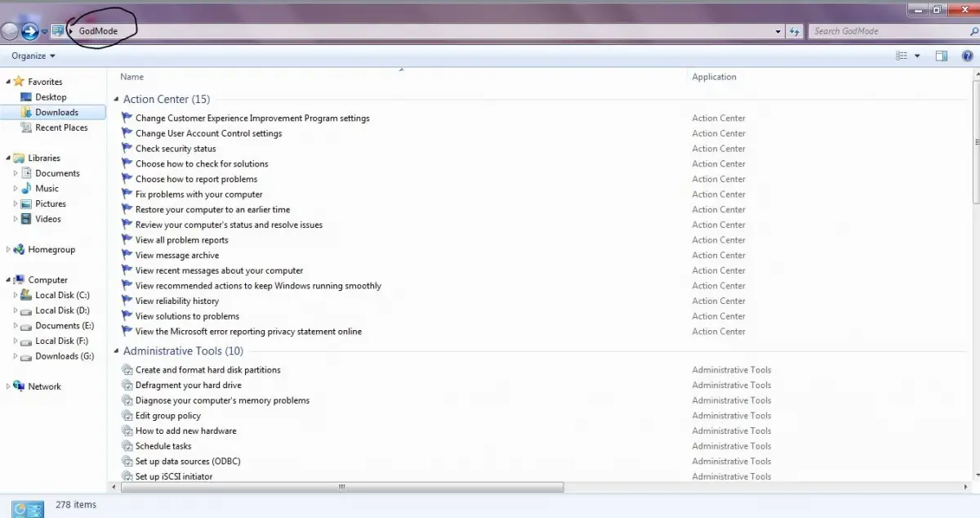The width and height of the screenshot is (980, 518).
Task: Select Recent Places in Favorites
Action: (x=61, y=127)
